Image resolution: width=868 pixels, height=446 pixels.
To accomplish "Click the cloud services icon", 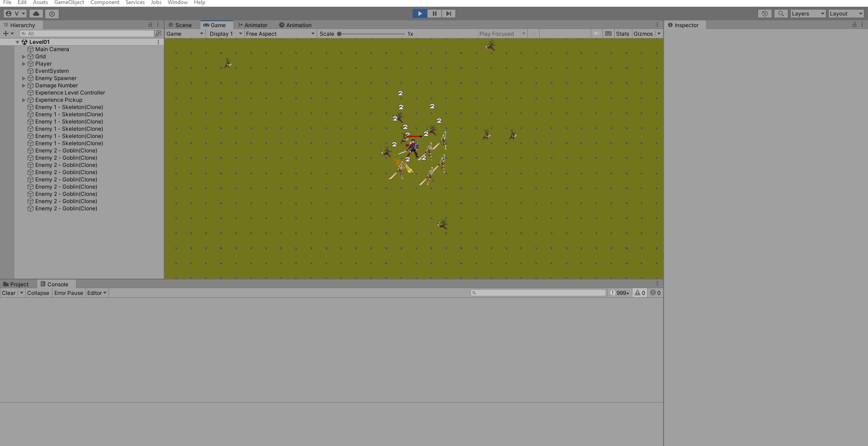I will (x=36, y=14).
